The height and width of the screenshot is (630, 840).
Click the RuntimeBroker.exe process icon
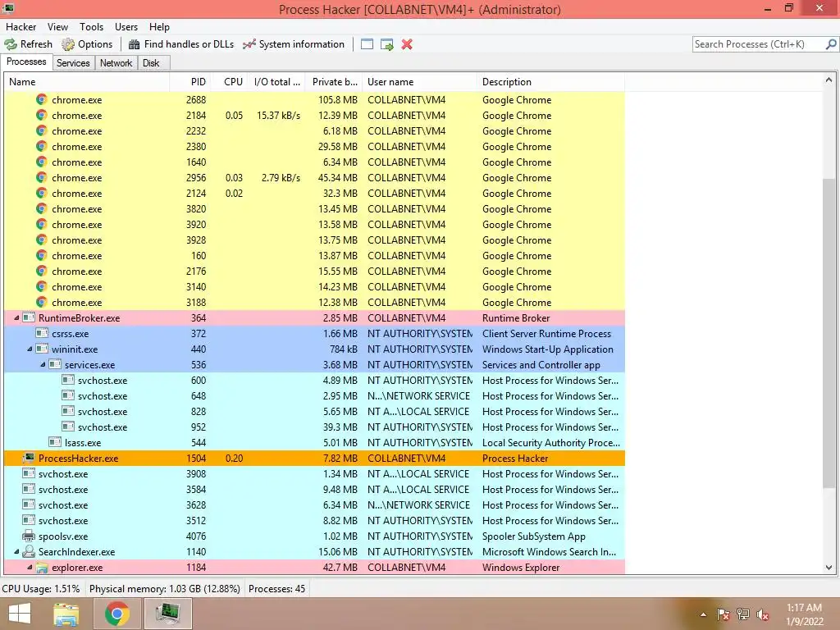(29, 317)
